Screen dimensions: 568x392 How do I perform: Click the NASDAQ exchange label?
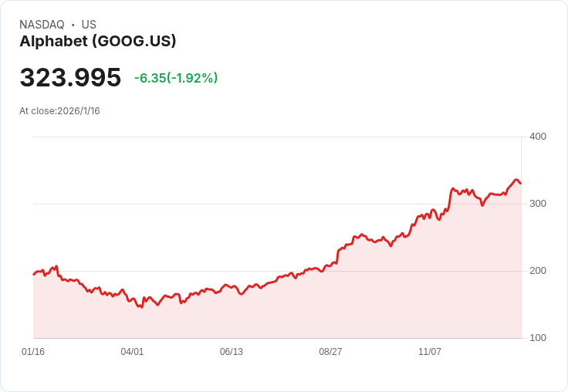pos(42,25)
